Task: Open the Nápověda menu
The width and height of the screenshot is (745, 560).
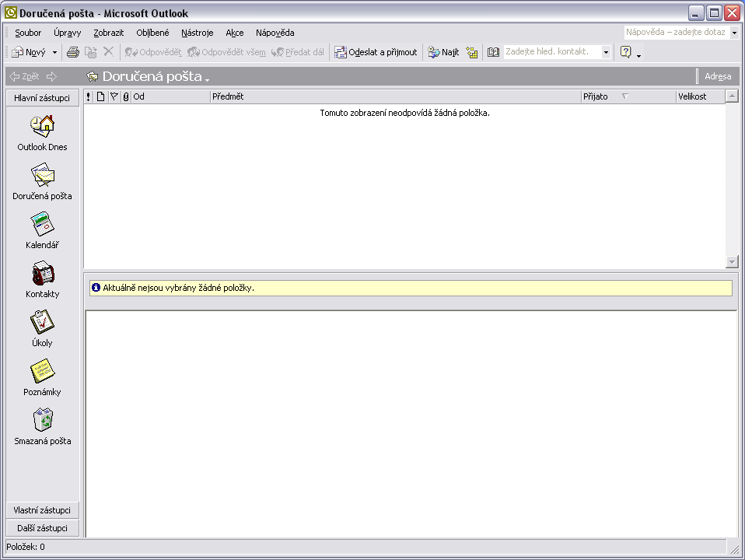Action: 275,33
